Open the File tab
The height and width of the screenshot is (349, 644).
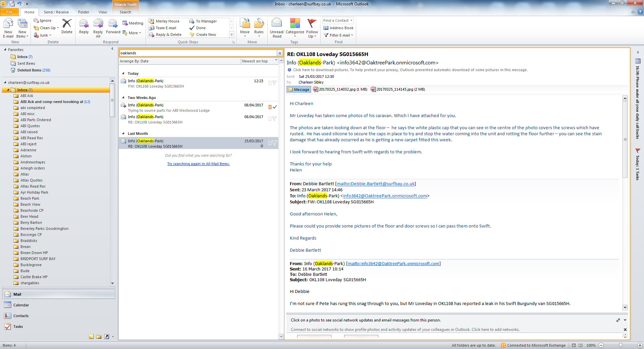9,12
